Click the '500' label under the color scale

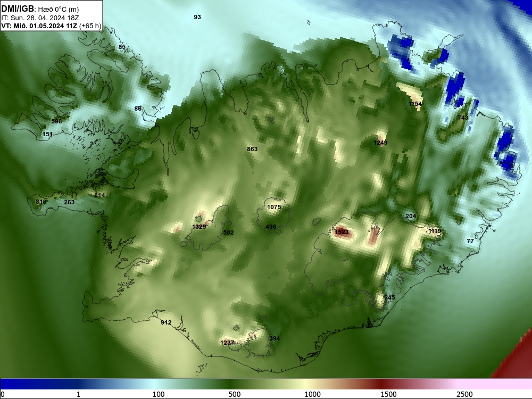(235, 394)
